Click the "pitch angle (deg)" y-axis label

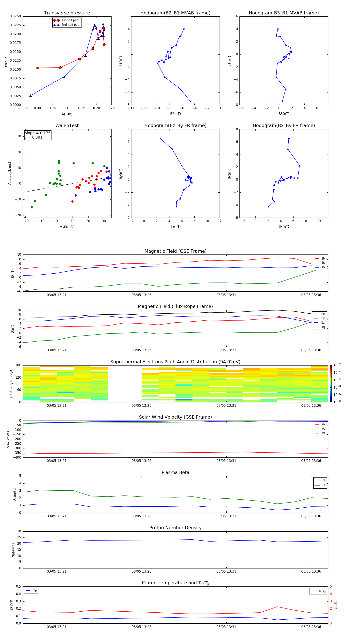[11, 384]
